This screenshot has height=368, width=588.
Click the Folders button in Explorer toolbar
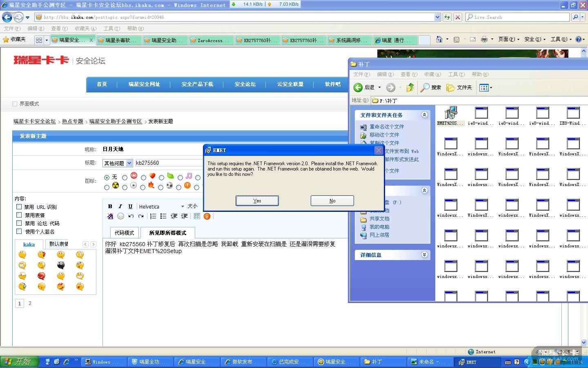459,88
